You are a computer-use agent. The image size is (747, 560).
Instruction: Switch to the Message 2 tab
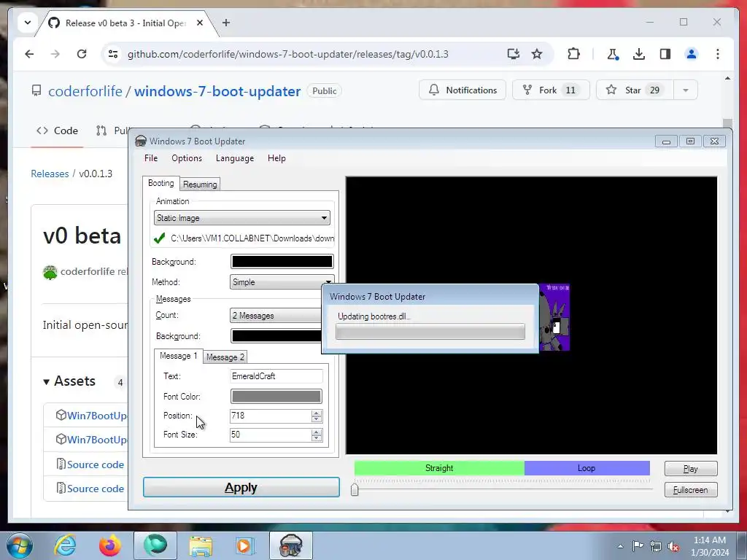pyautogui.click(x=225, y=357)
